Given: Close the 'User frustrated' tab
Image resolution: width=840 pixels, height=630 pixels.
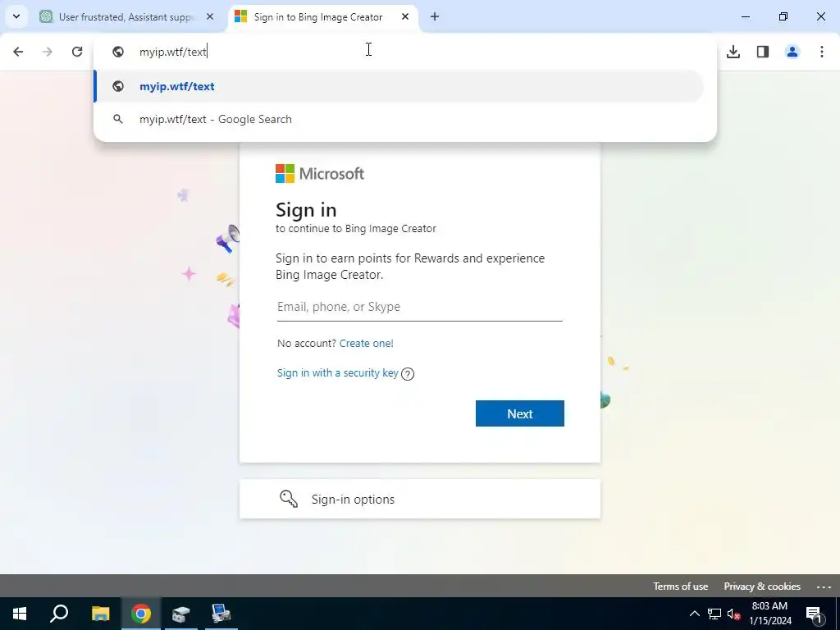Looking at the screenshot, I should click(x=210, y=16).
